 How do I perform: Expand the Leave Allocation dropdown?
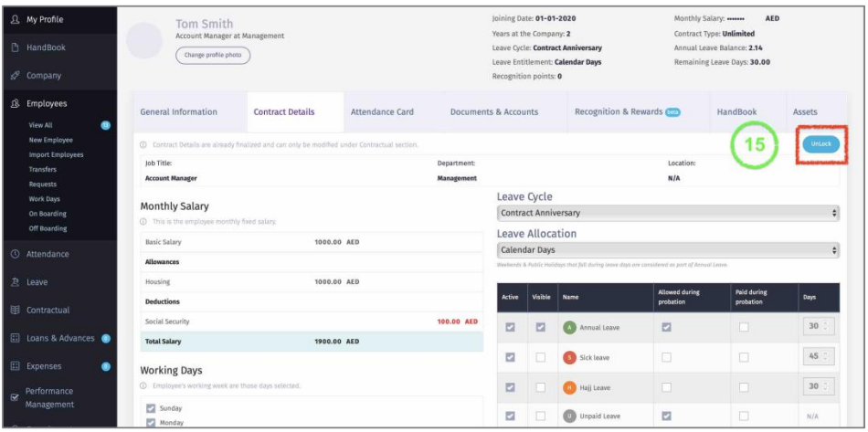tap(668, 249)
